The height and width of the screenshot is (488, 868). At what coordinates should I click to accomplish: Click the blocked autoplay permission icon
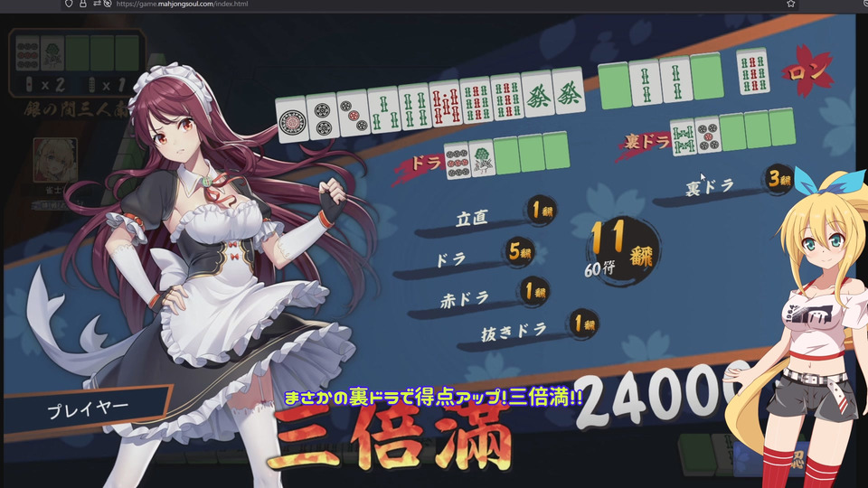[108, 4]
